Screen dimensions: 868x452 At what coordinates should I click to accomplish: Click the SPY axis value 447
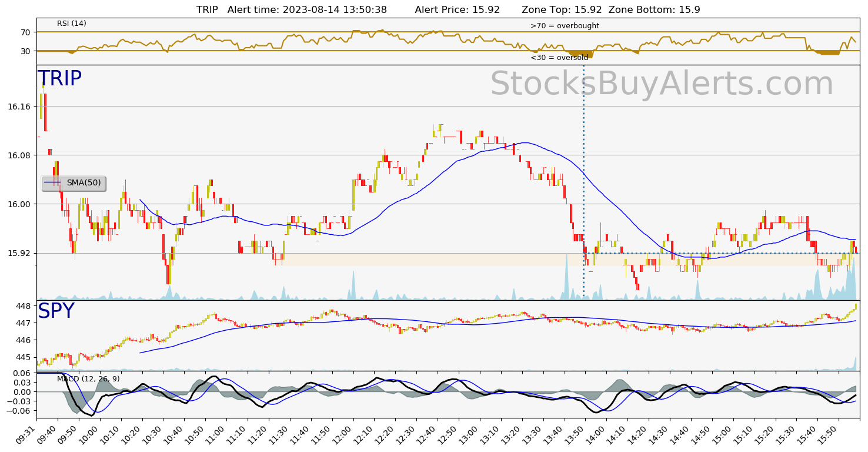tap(23, 323)
